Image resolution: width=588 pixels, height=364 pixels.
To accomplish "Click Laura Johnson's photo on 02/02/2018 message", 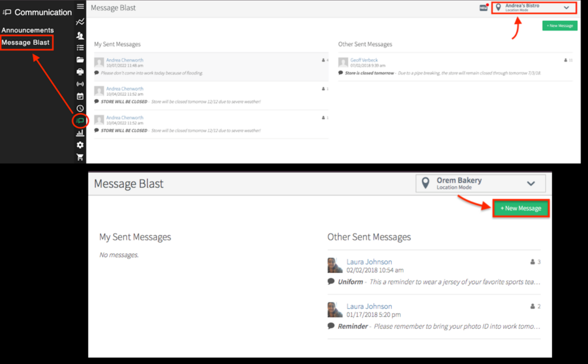I will (x=335, y=265).
